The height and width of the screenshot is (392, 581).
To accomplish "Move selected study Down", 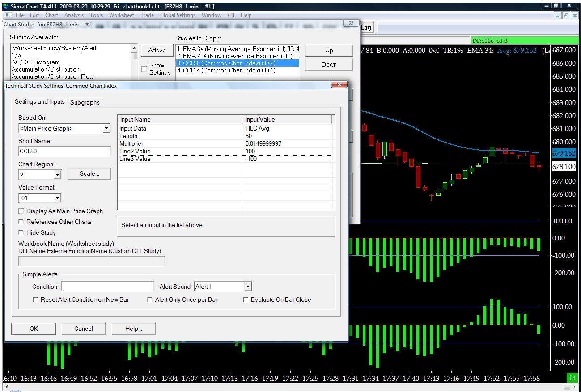I will [x=329, y=64].
